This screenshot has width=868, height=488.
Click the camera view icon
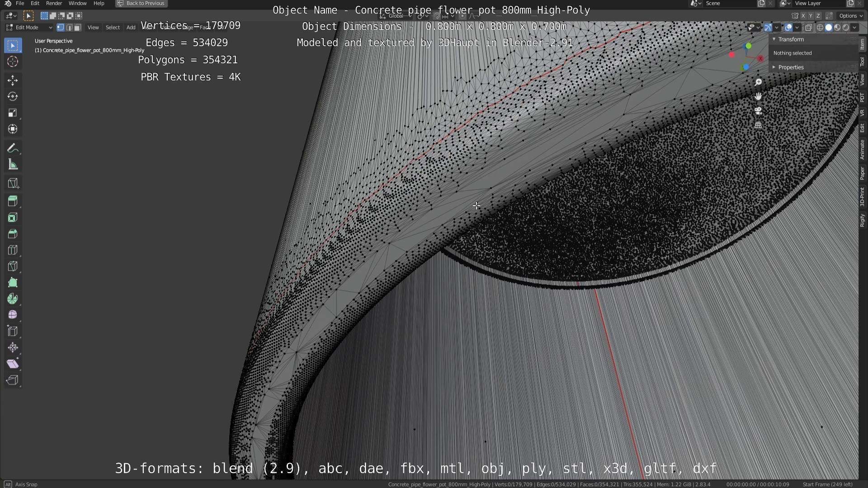pos(758,111)
